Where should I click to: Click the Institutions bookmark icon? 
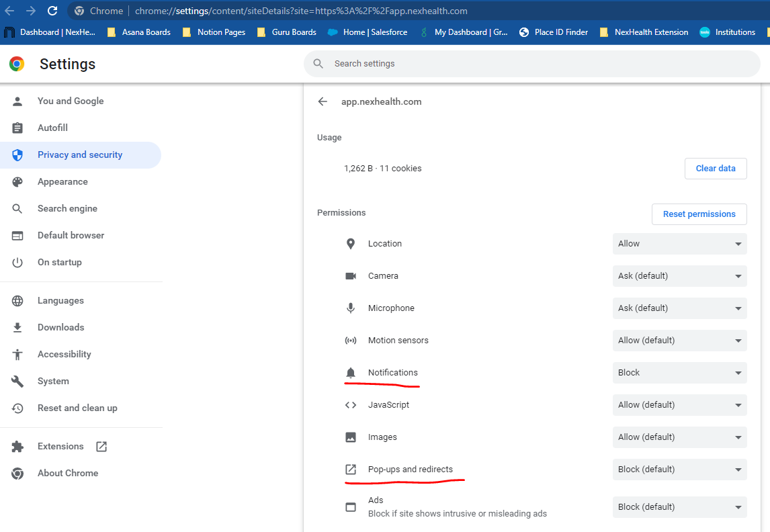[705, 32]
